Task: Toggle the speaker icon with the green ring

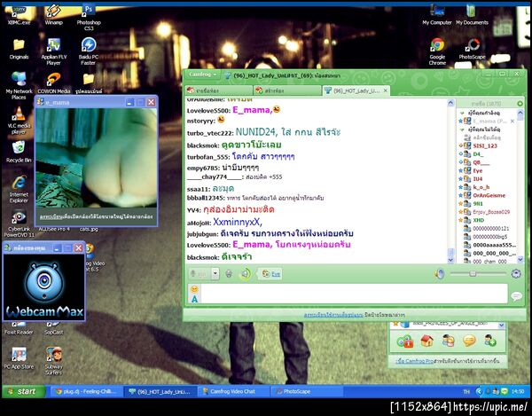Action: tap(245, 274)
